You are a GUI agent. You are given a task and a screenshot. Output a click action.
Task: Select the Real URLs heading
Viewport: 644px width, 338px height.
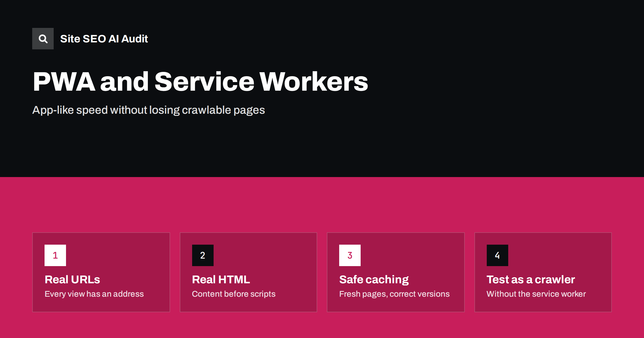click(x=72, y=280)
